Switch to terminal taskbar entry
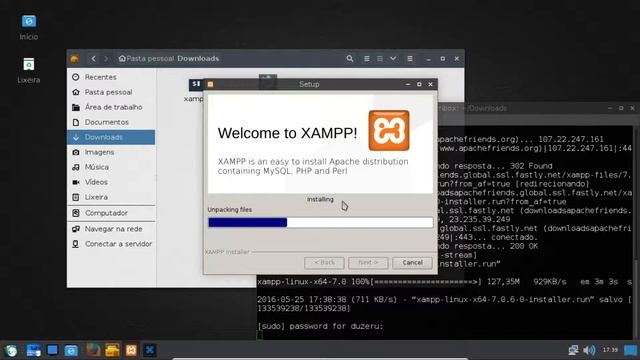The width and height of the screenshot is (640, 360). tap(150, 350)
